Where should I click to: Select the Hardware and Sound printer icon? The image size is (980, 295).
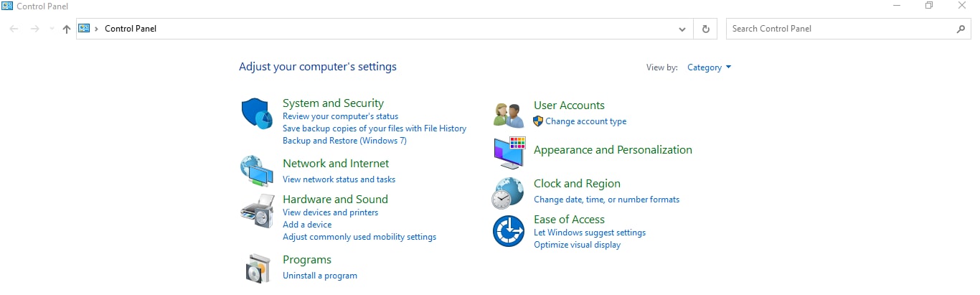[256, 210]
